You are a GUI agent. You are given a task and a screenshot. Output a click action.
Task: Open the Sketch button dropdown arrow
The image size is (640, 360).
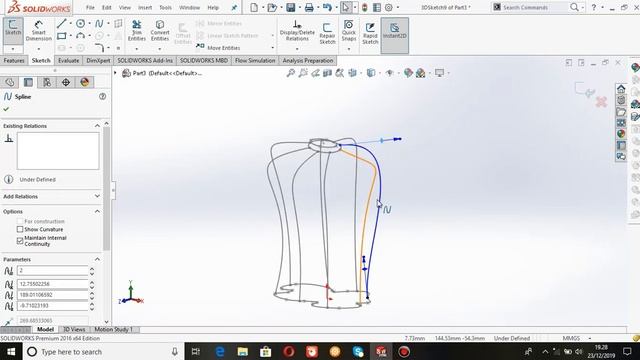click(x=13, y=49)
